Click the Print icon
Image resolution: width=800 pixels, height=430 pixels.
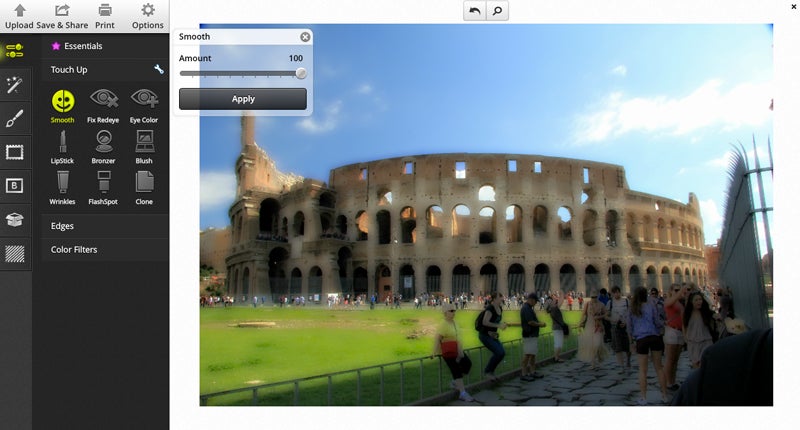click(105, 10)
